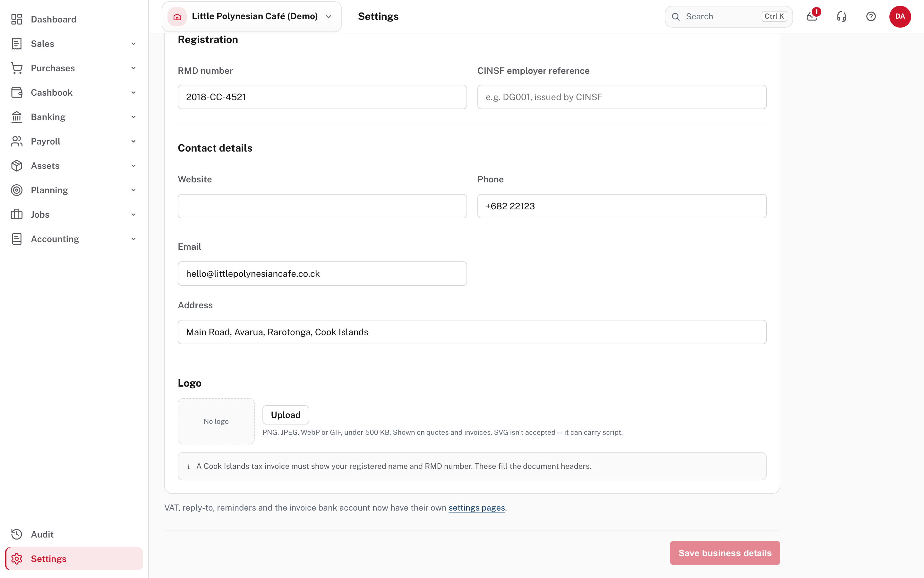This screenshot has width=924, height=578.
Task: Click the Settings gear icon
Action: [16, 558]
